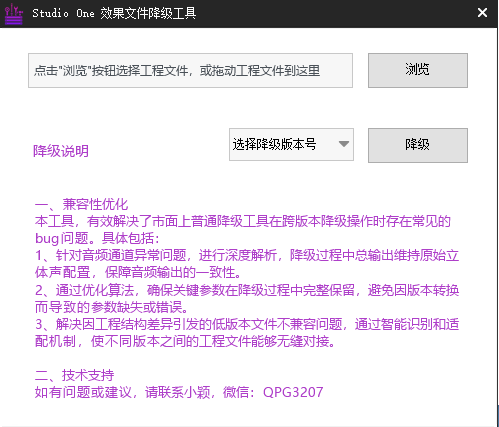Click the 浏览 browse button
499x427 pixels.
pyautogui.click(x=418, y=70)
